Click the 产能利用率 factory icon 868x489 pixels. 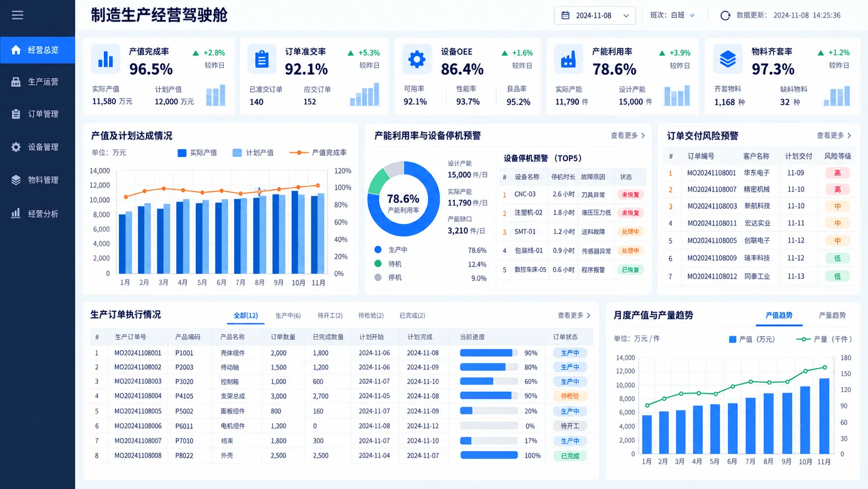point(568,59)
